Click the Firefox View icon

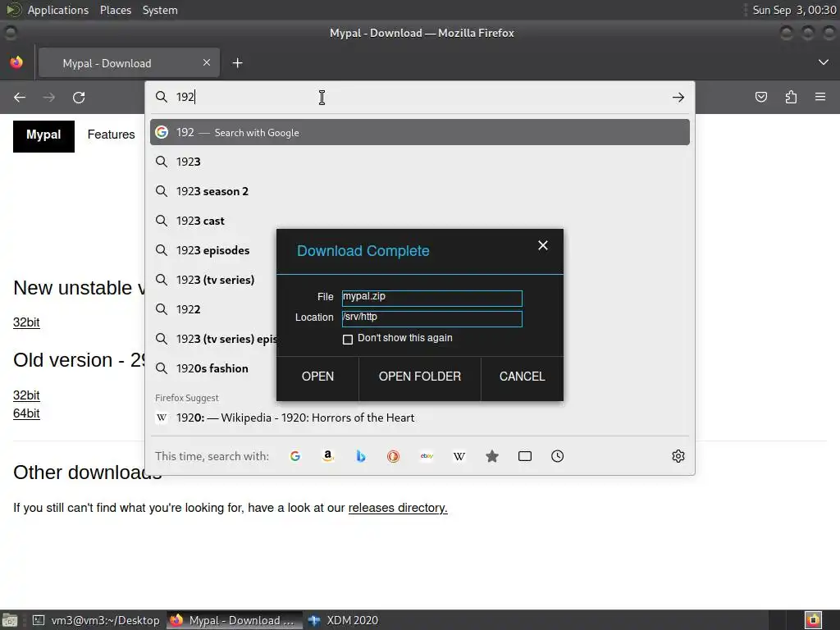pyautogui.click(x=16, y=62)
